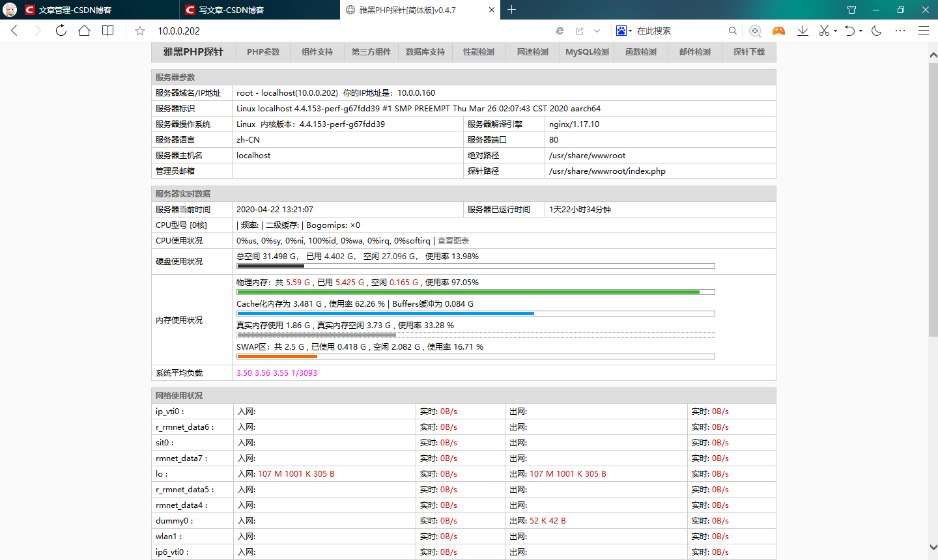Open reading mode with the book icon
Screen dimensions: 938x560
[109, 31]
